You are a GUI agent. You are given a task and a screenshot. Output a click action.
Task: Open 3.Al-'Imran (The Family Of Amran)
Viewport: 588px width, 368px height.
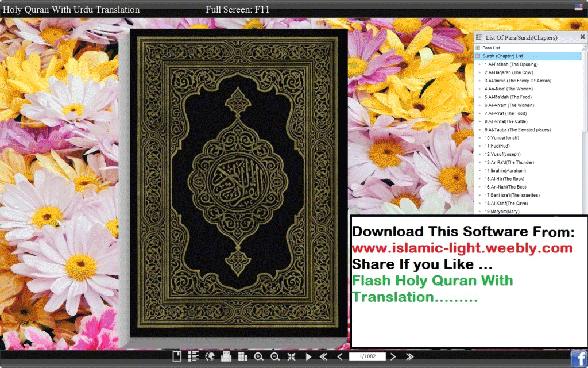[x=517, y=80]
